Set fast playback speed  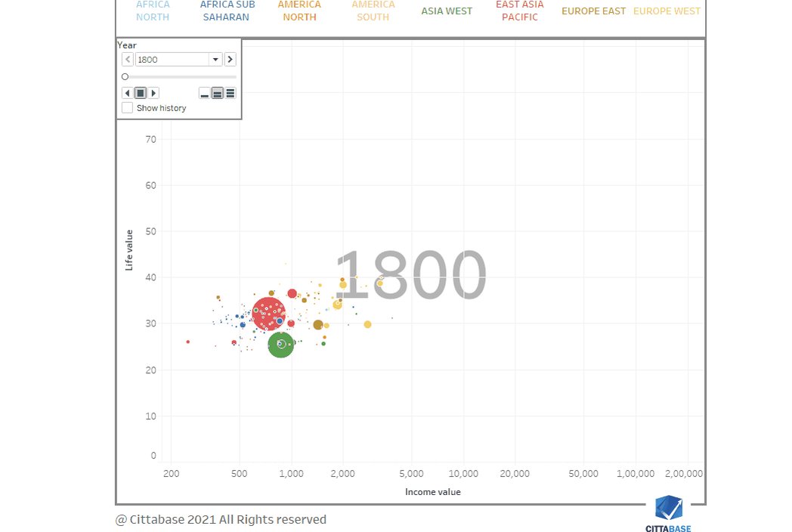pyautogui.click(x=230, y=93)
